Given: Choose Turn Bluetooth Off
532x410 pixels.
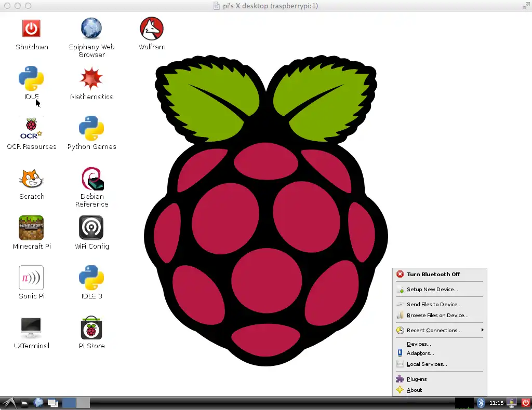Looking at the screenshot, I should (440, 274).
